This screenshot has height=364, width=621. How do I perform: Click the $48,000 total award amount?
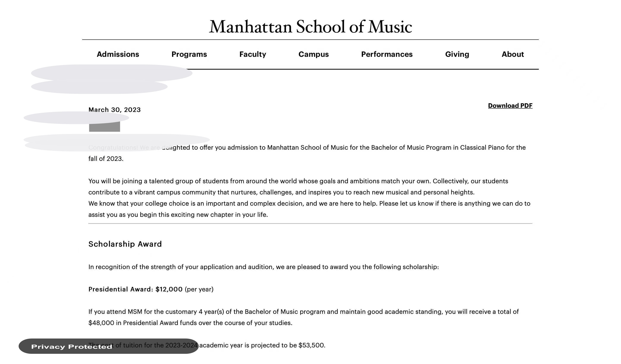click(101, 323)
